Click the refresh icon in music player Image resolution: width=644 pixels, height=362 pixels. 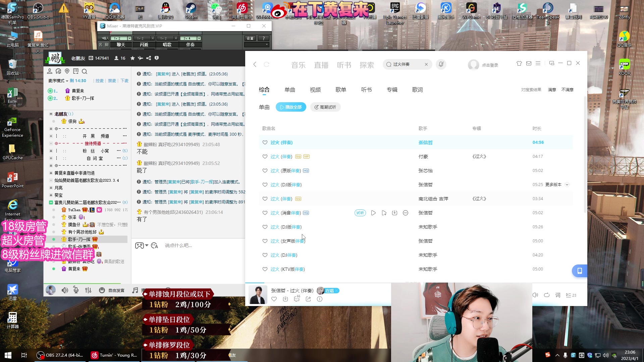(267, 64)
